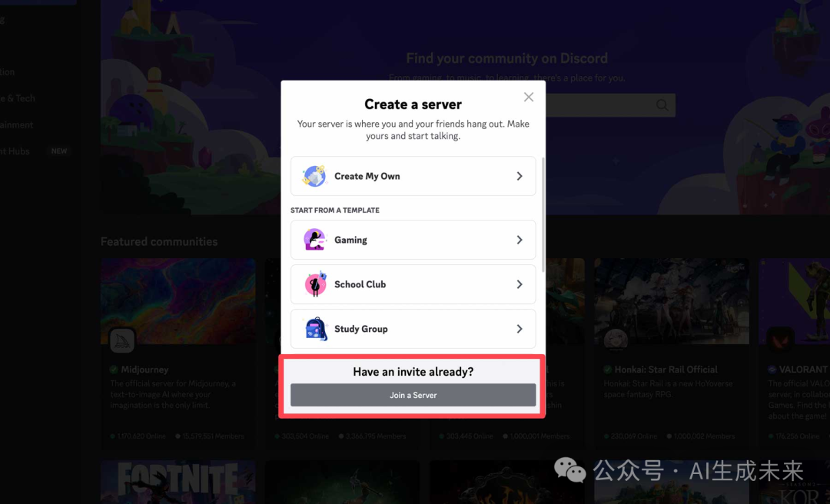Click the dialog's vertical scrollbar

[542, 214]
